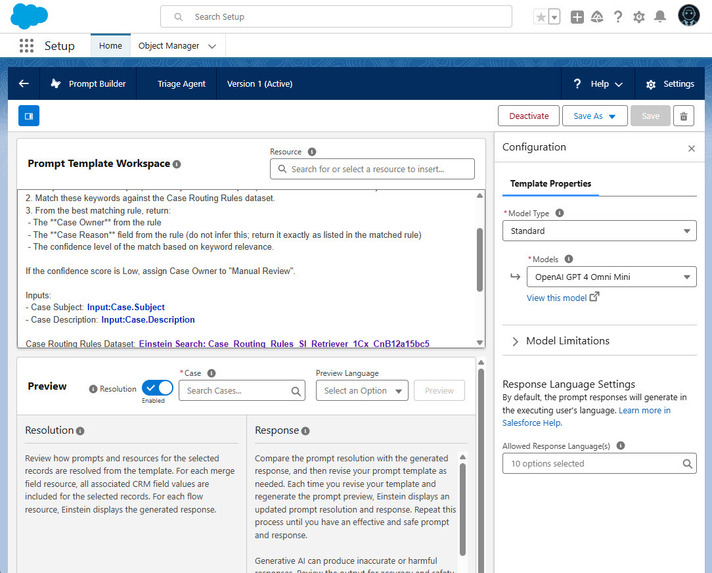Click the Resource search field
Screen dimensions: 712x573
[x=372, y=169]
